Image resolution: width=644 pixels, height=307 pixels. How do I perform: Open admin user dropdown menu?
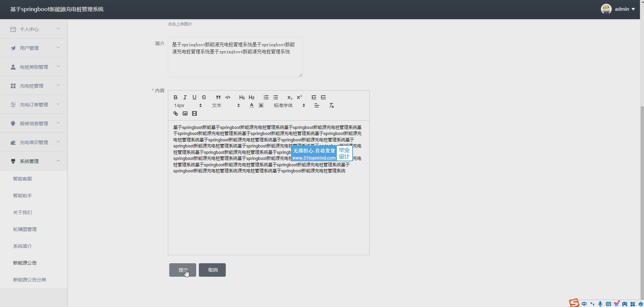[x=625, y=9]
